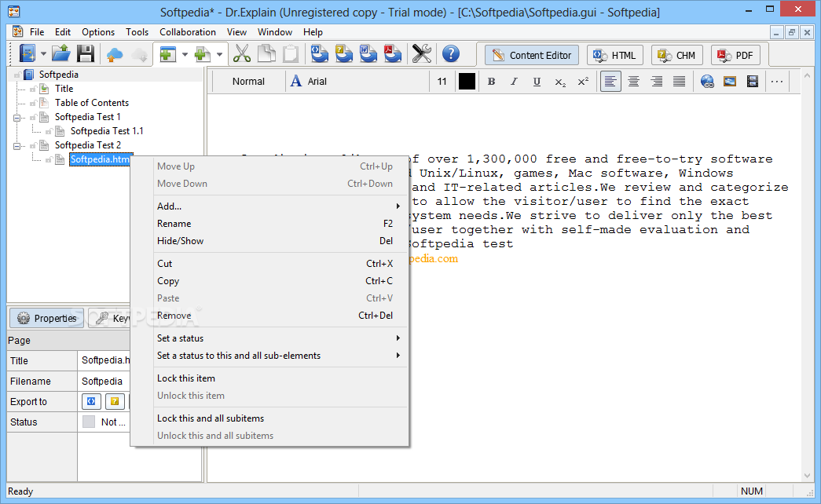Insert a picture using the image icon
Screen dimensions: 821x504
pyautogui.click(x=729, y=82)
